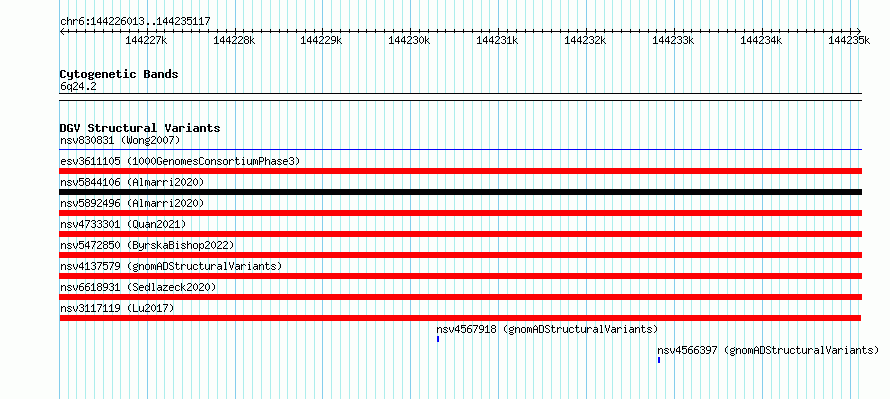Click the red bar under nsv5892496
The width and height of the screenshot is (890, 399).
pyautogui.click(x=461, y=213)
